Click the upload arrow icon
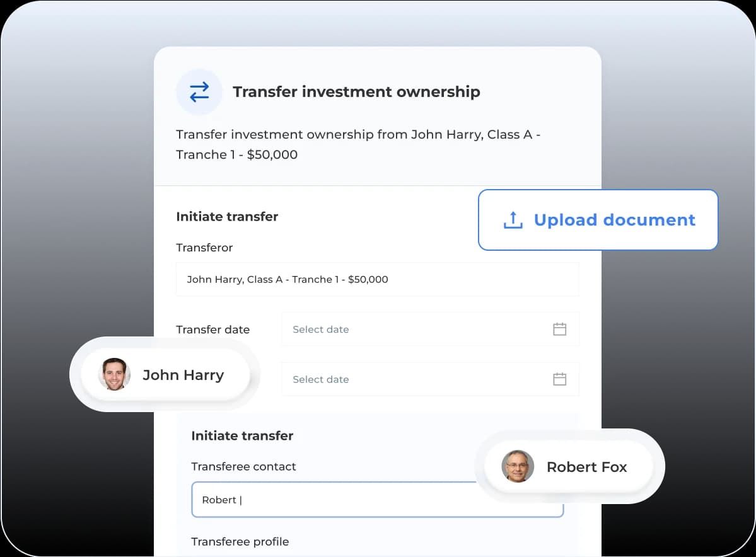Viewport: 756px width, 557px height. 513,220
